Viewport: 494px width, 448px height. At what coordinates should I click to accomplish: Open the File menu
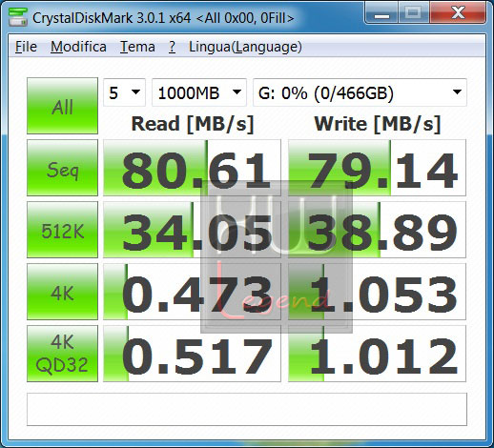[x=26, y=47]
